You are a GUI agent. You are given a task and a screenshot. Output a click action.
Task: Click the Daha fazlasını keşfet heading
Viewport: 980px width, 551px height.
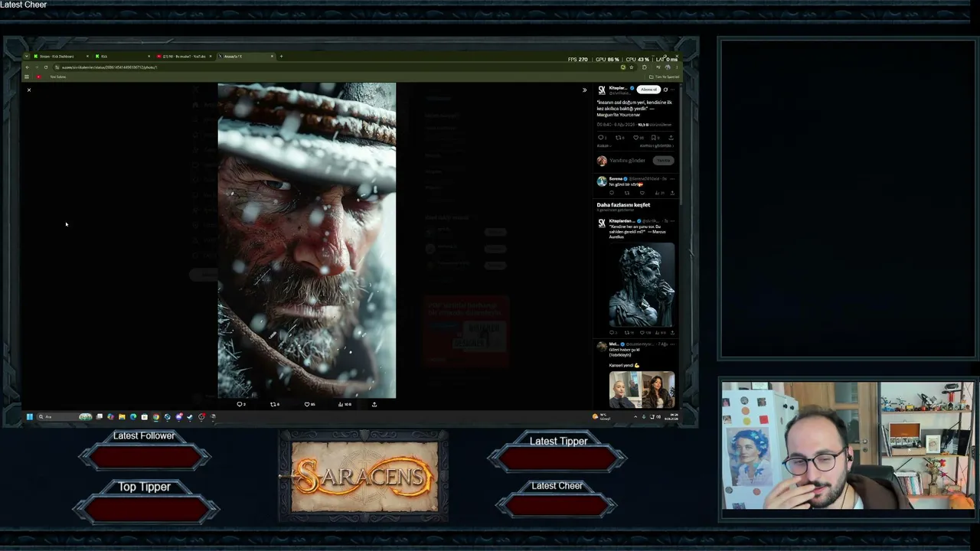point(623,205)
